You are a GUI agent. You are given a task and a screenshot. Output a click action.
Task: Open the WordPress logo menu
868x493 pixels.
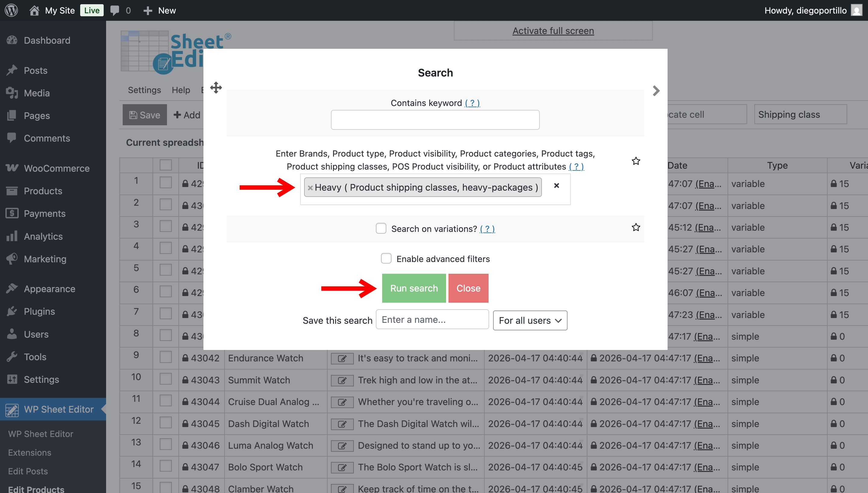11,10
